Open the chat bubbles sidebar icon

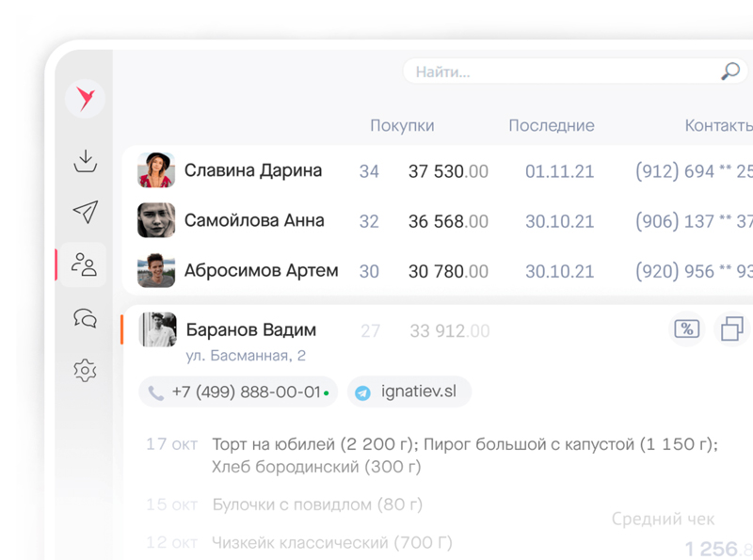[85, 318]
